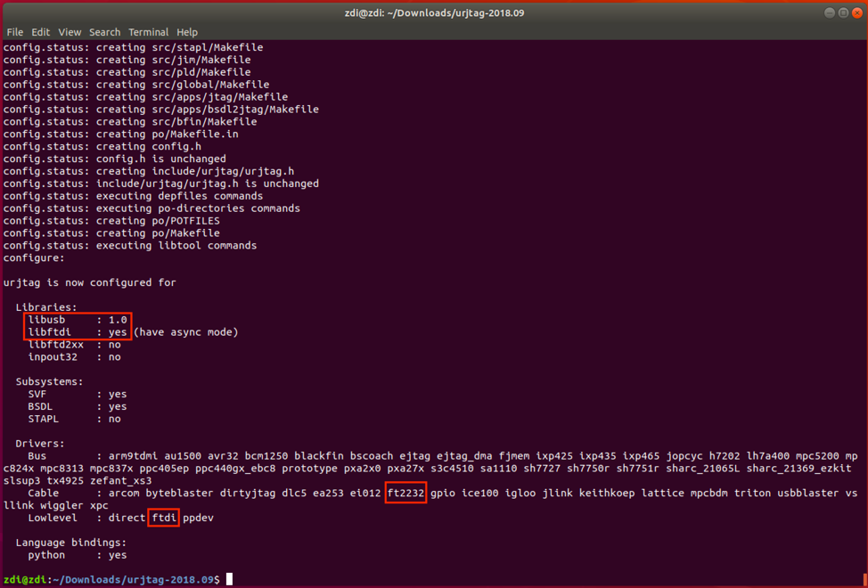Screen dimensions: 868x588
Task: Click the 'dirtyjtag' cable name
Action: click(248, 493)
